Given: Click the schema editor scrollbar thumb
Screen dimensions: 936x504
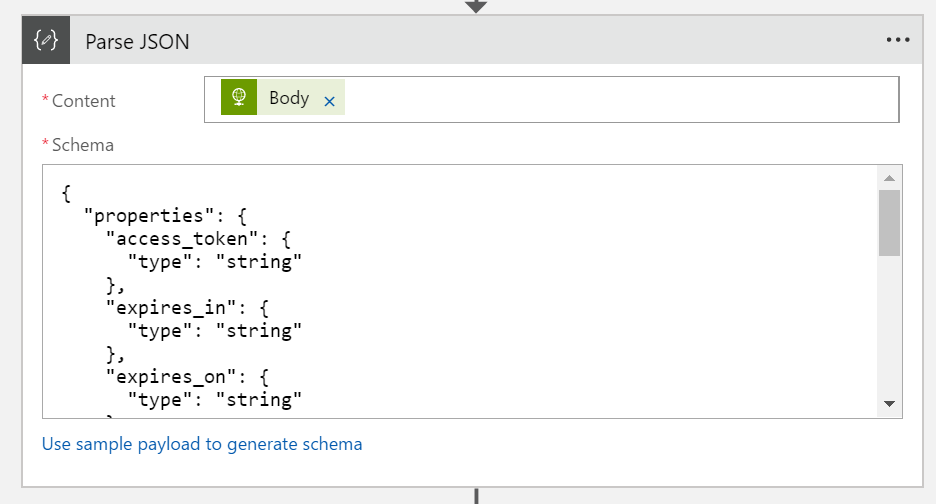Looking at the screenshot, I should pos(889,222).
